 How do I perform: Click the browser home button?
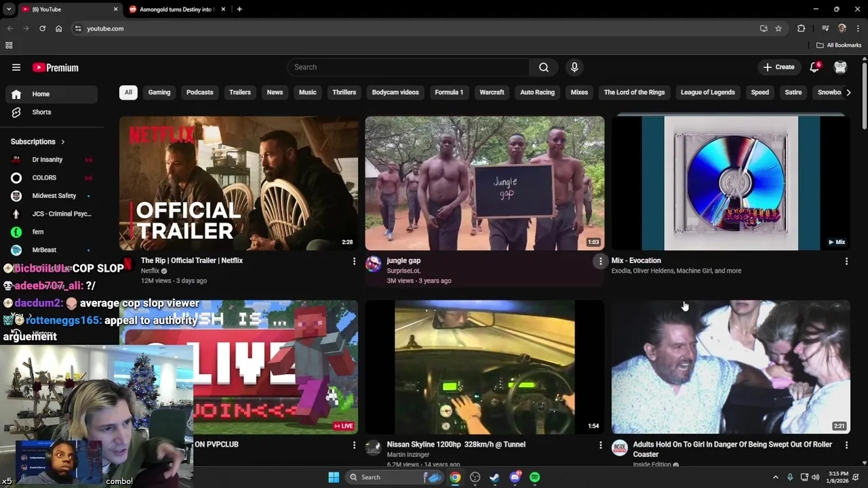tap(59, 28)
